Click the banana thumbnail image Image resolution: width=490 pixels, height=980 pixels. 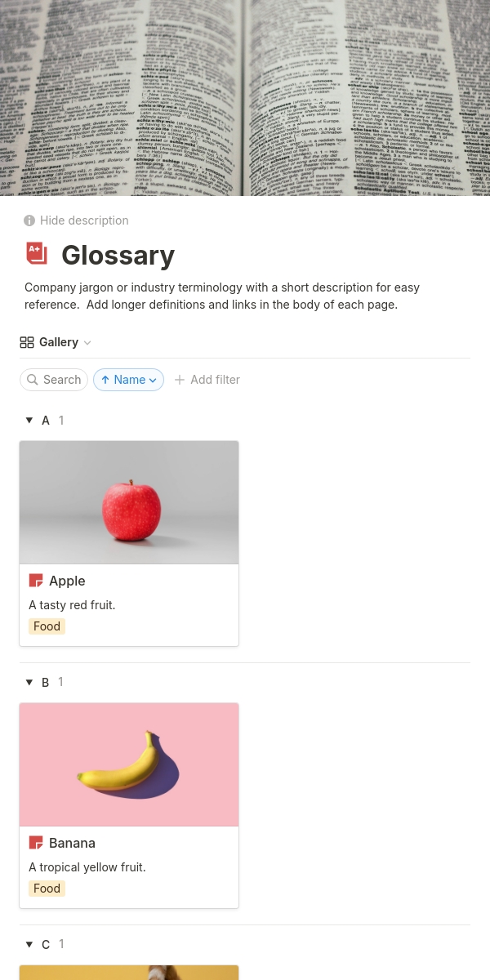[128, 765]
